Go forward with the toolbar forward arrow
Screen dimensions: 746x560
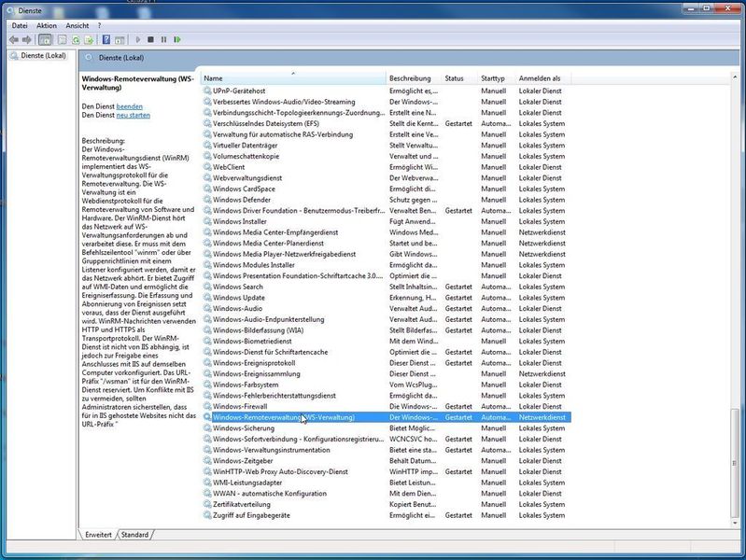27,40
